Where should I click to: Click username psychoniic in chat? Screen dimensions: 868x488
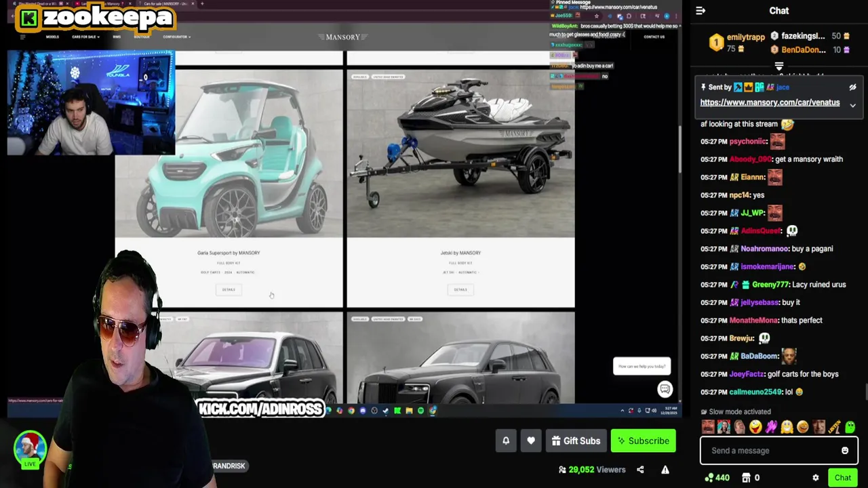[748, 142]
